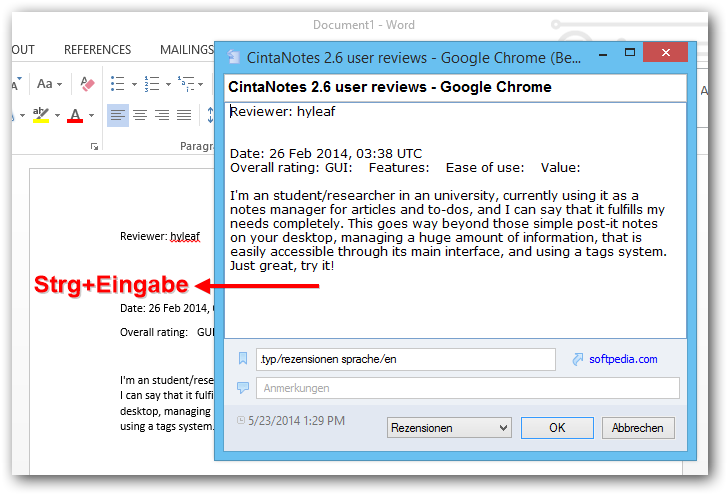Click the remarks speech bubble icon

click(243, 387)
